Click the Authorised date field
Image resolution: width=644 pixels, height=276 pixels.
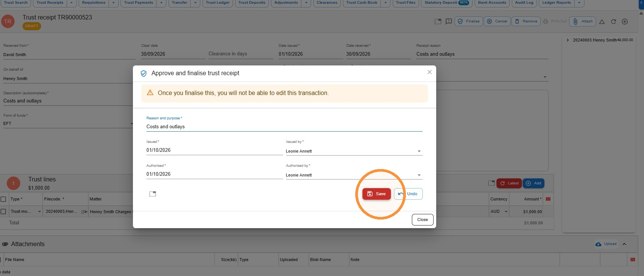point(214,174)
